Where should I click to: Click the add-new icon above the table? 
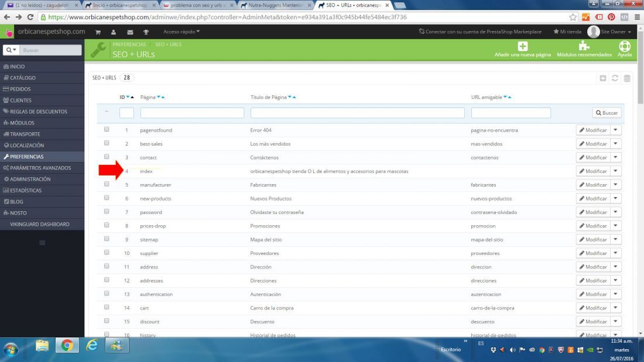coord(603,78)
